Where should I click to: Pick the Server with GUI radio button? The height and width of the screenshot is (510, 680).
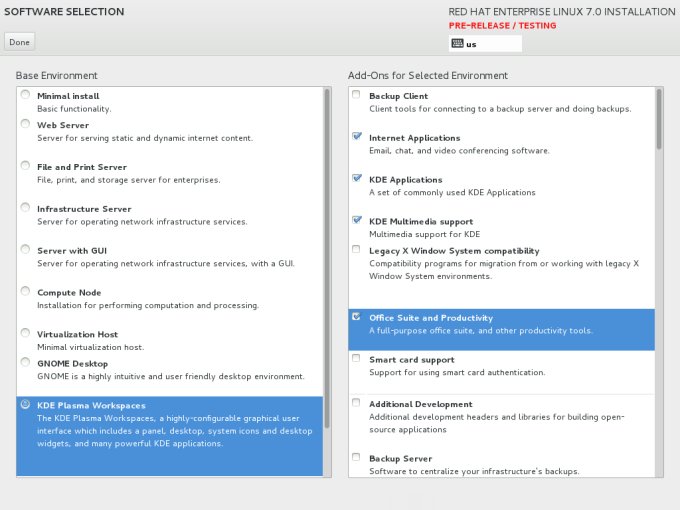(25, 249)
